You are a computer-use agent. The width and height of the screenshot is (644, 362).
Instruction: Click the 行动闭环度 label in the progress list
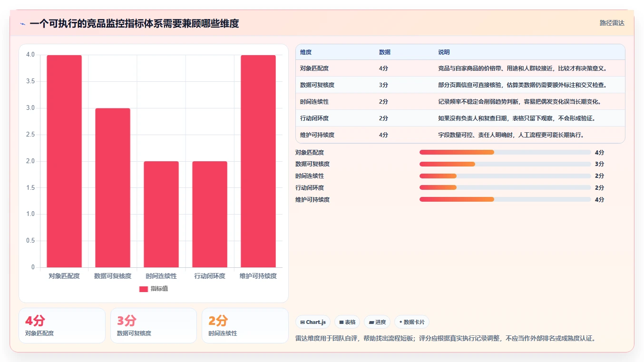coord(310,188)
